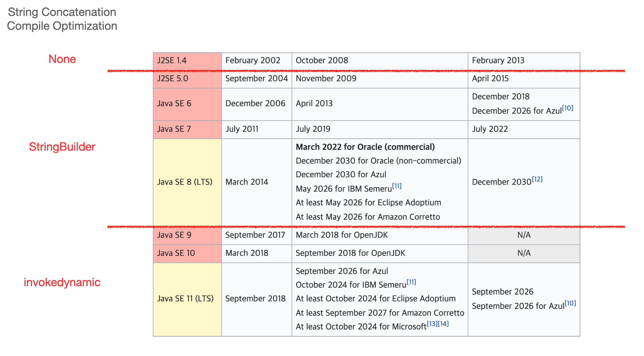Click the J2SE 5.0 version cell
Viewport: 644px width, 356px height.
tap(172, 79)
